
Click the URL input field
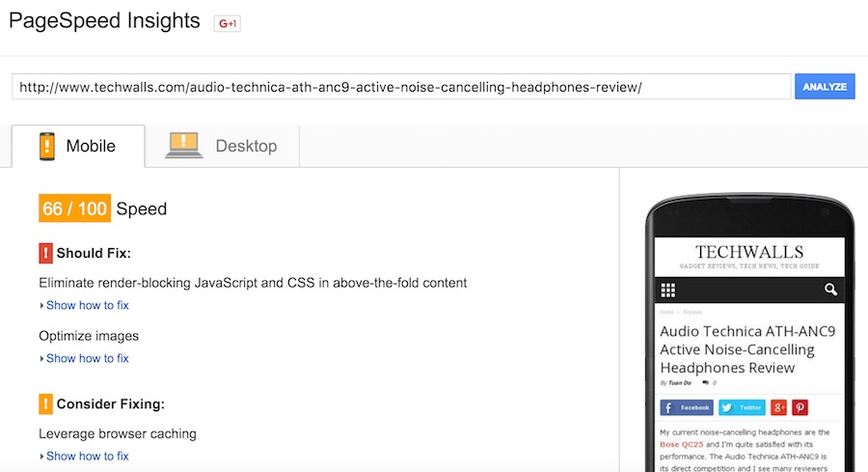point(401,87)
